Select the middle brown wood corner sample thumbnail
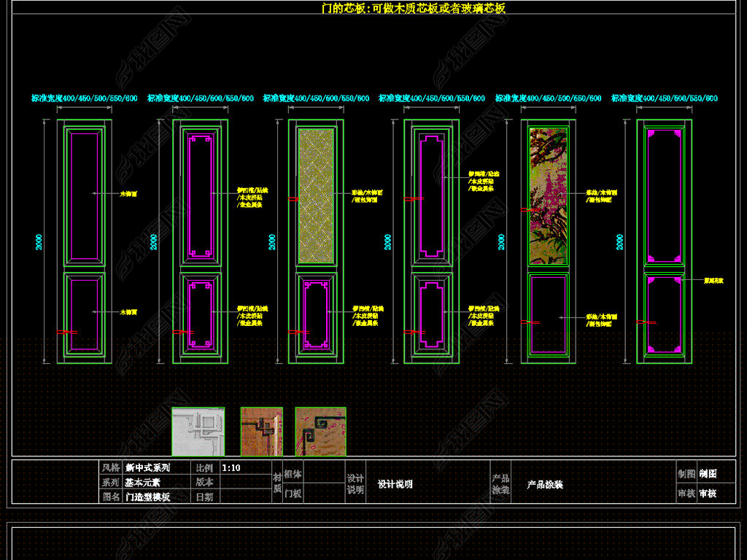This screenshot has width=747, height=560. (x=262, y=432)
